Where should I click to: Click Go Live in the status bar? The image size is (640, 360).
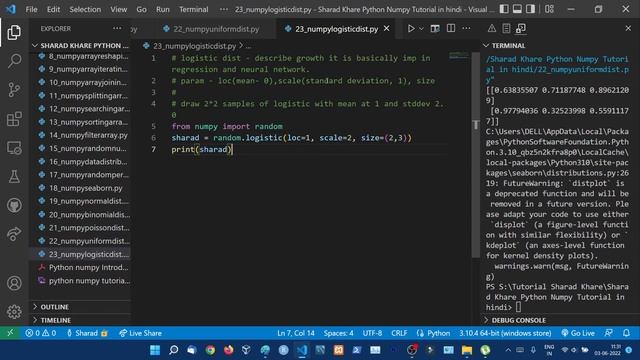(578, 333)
